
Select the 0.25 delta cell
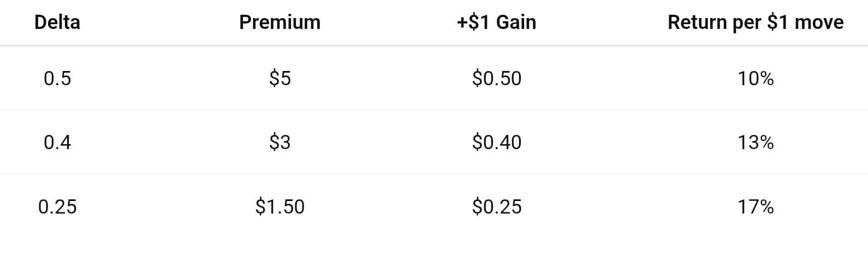coord(57,207)
